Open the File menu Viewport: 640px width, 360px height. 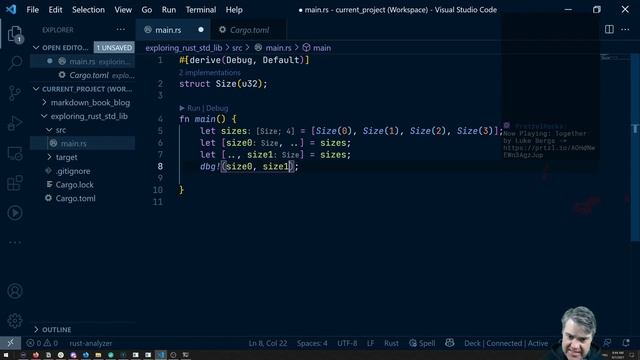[32, 9]
